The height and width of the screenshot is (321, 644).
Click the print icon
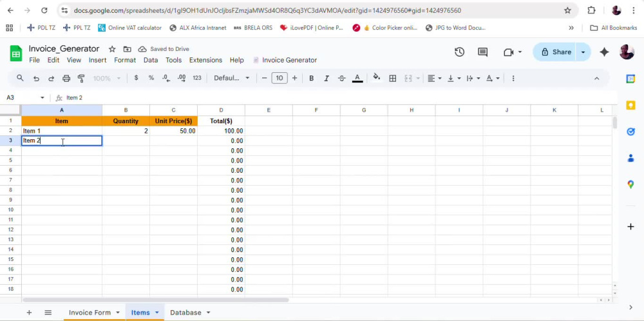click(x=66, y=78)
